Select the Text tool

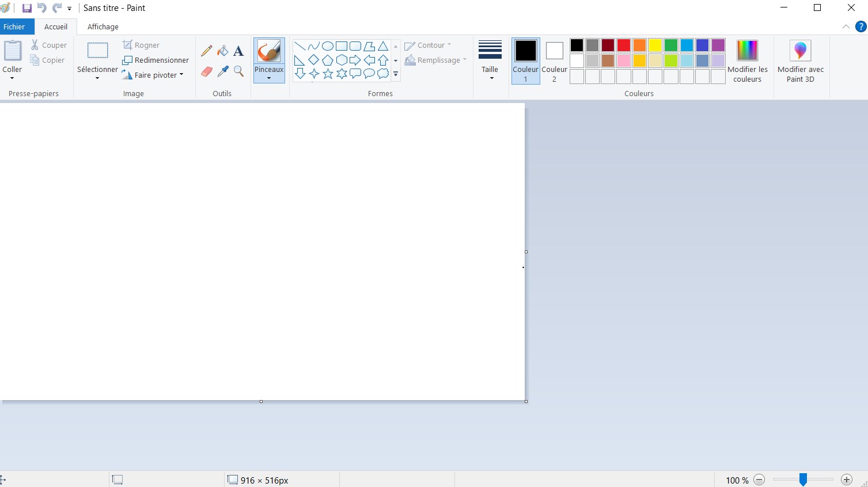(x=238, y=51)
